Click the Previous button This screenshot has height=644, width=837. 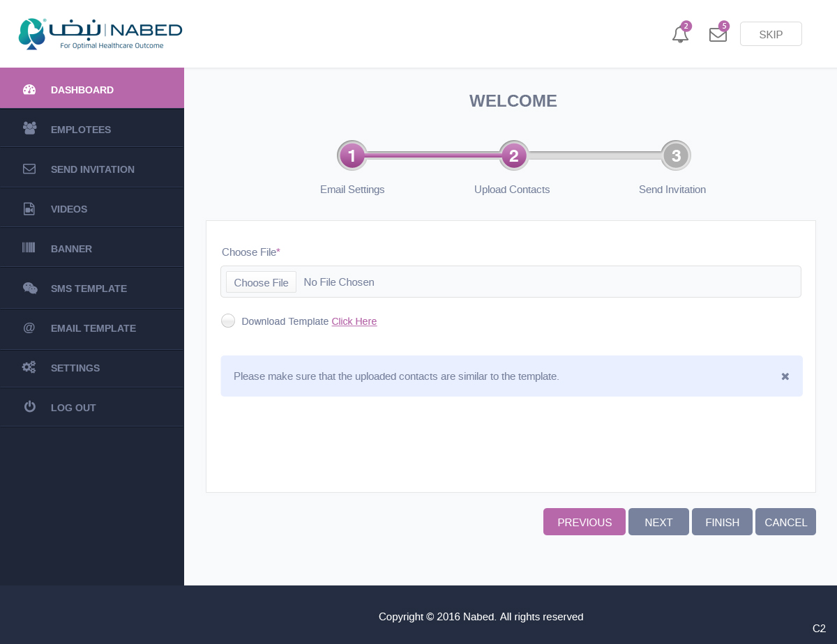(x=585, y=522)
